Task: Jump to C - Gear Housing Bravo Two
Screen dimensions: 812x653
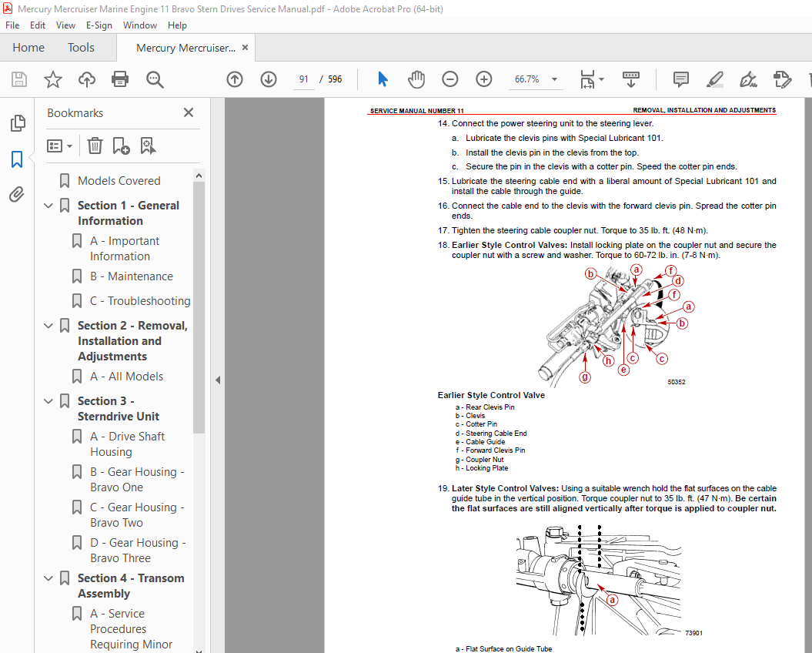Action: (137, 515)
